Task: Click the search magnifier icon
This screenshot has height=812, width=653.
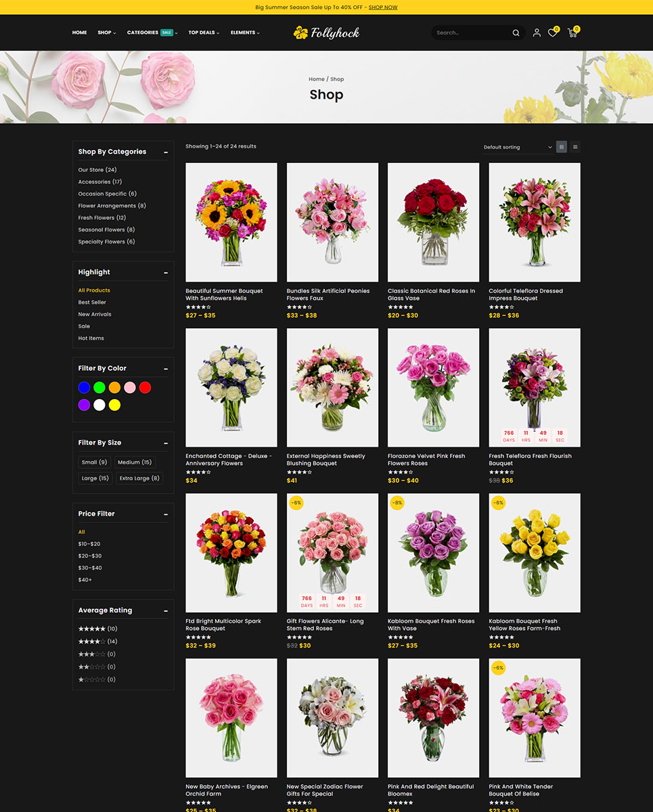Action: 516,32
